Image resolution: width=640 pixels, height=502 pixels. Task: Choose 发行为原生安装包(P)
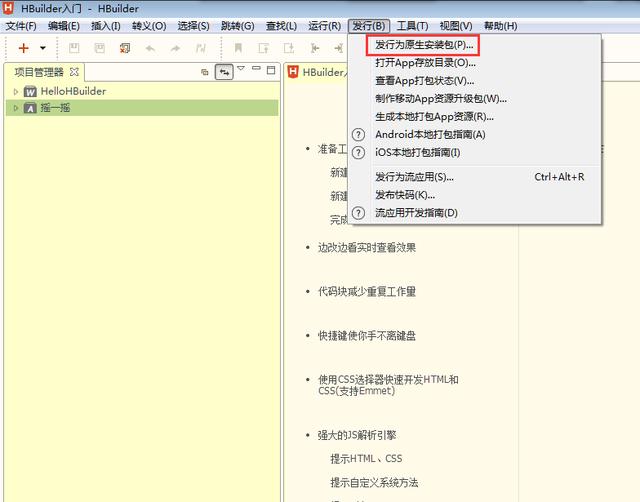coord(475,45)
